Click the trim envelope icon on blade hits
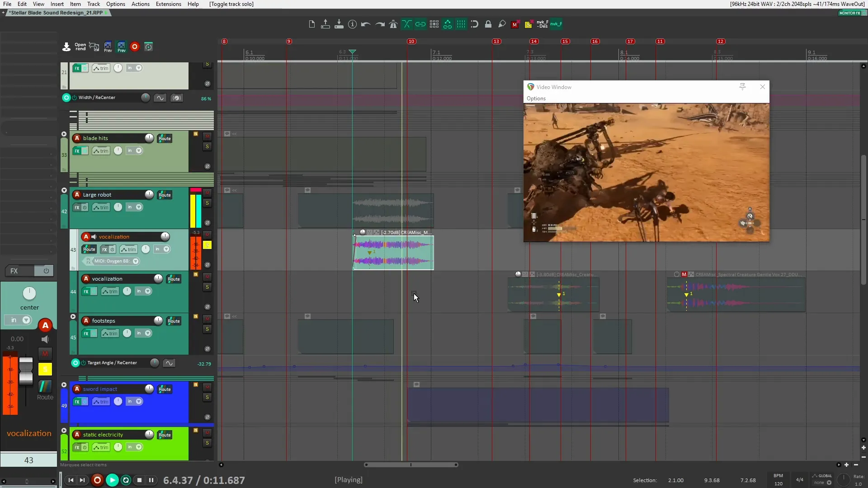This screenshot has width=868, height=488. [x=100, y=150]
